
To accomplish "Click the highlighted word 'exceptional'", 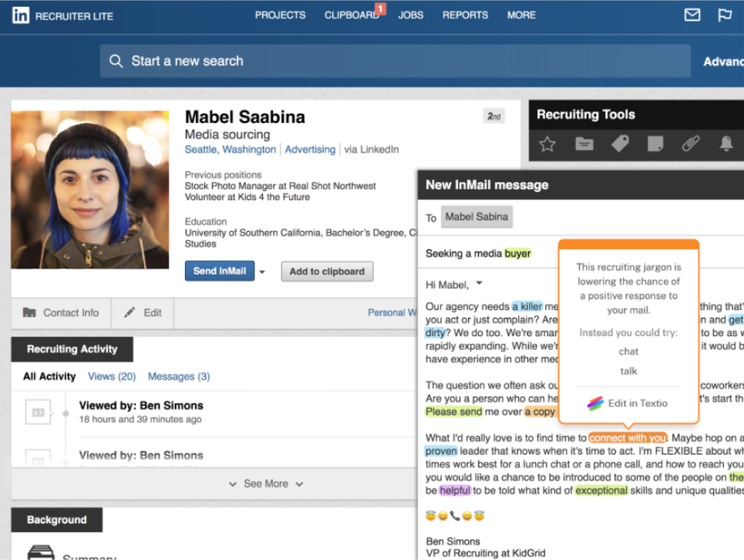I will coord(601,490).
